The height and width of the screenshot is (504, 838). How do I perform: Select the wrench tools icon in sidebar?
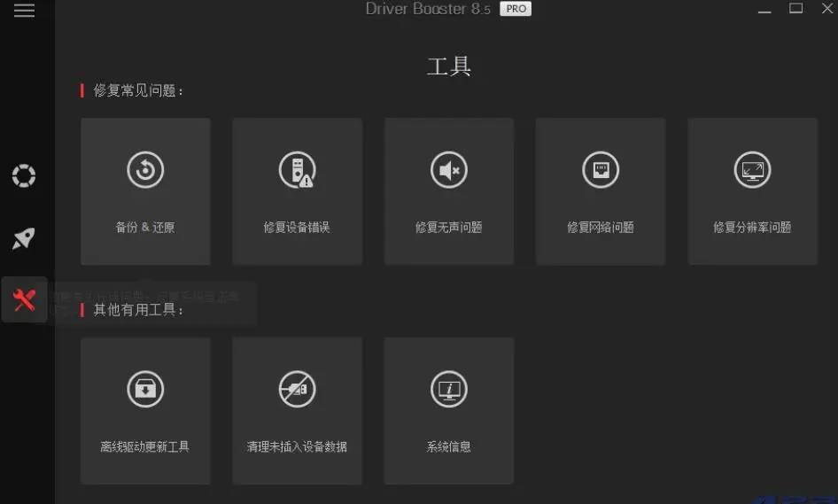click(x=24, y=300)
